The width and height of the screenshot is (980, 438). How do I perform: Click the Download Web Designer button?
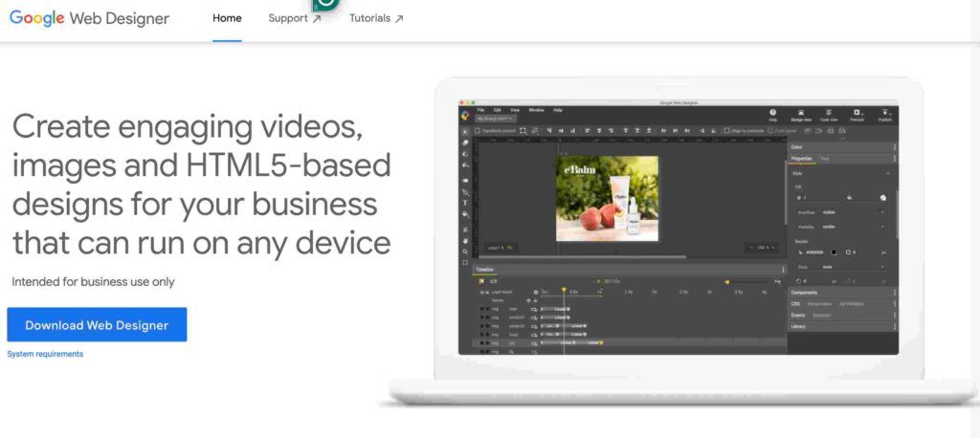pyautogui.click(x=97, y=325)
